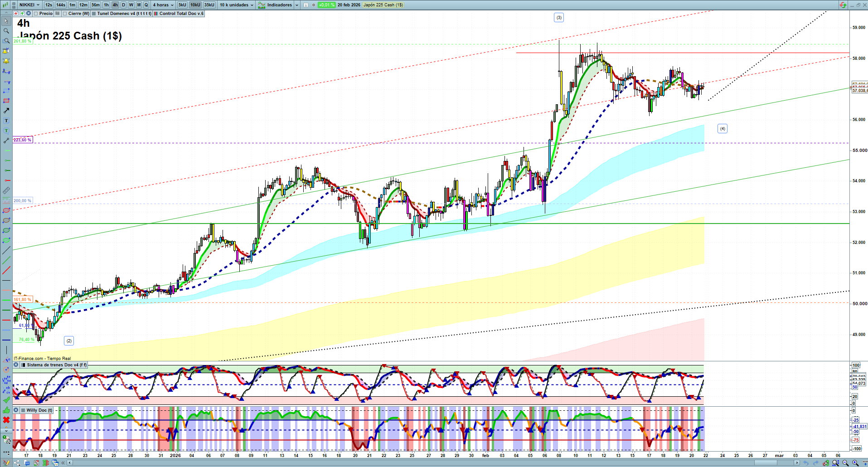
Task: Open the Precio price settings tab
Action: pyautogui.click(x=46, y=14)
